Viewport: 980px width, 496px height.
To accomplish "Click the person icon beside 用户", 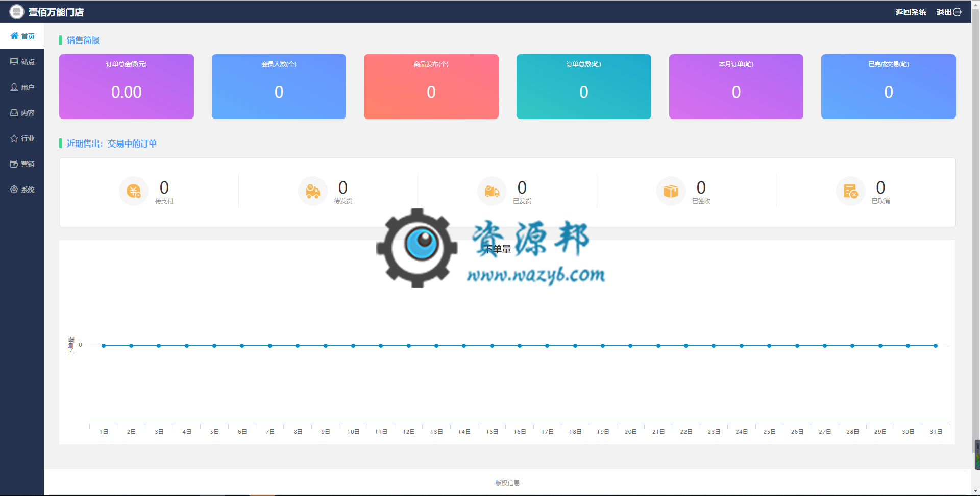I will pyautogui.click(x=14, y=87).
